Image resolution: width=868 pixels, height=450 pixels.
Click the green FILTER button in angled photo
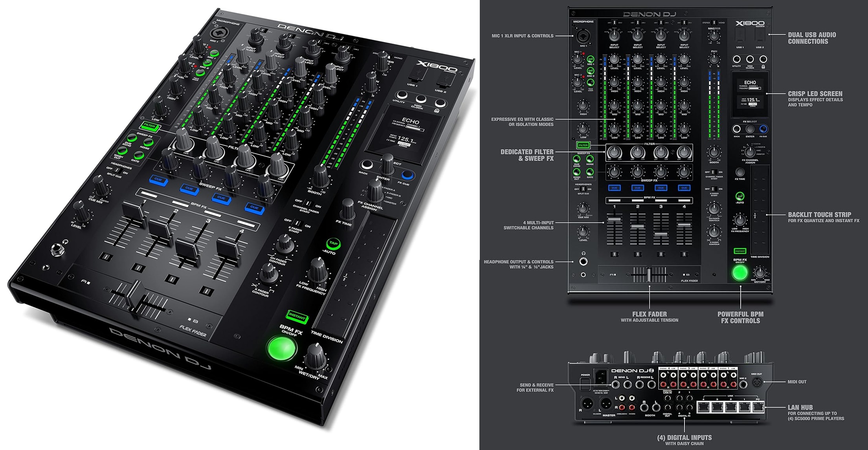149,126
